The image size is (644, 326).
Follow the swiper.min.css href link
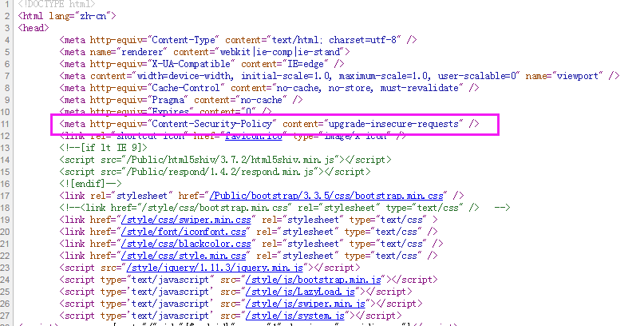(186, 220)
